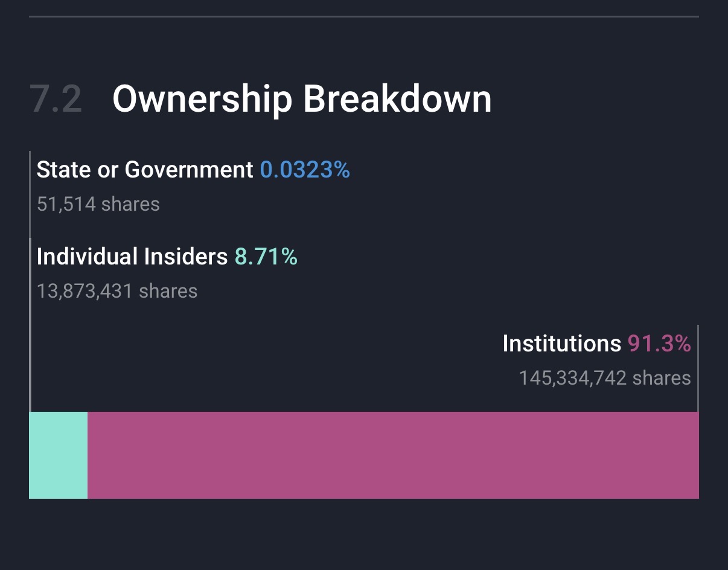The height and width of the screenshot is (570, 728).
Task: Select the Individual Insiders label
Action: point(132,257)
